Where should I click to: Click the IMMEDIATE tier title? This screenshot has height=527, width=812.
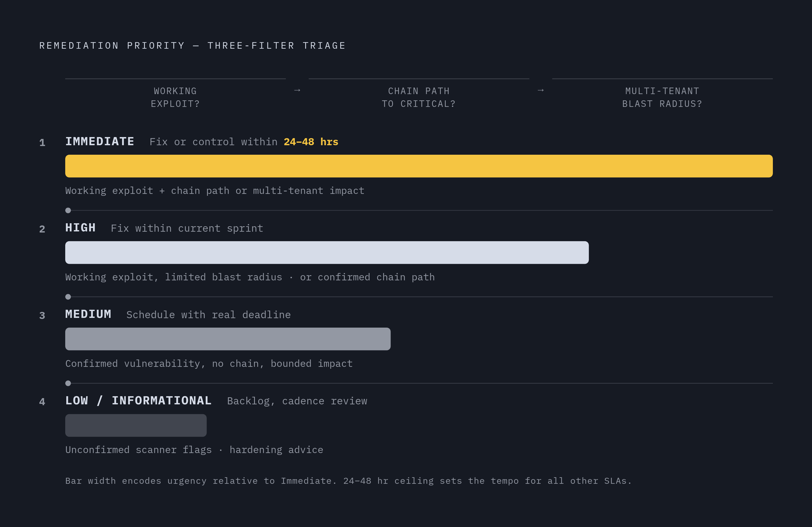pos(100,141)
